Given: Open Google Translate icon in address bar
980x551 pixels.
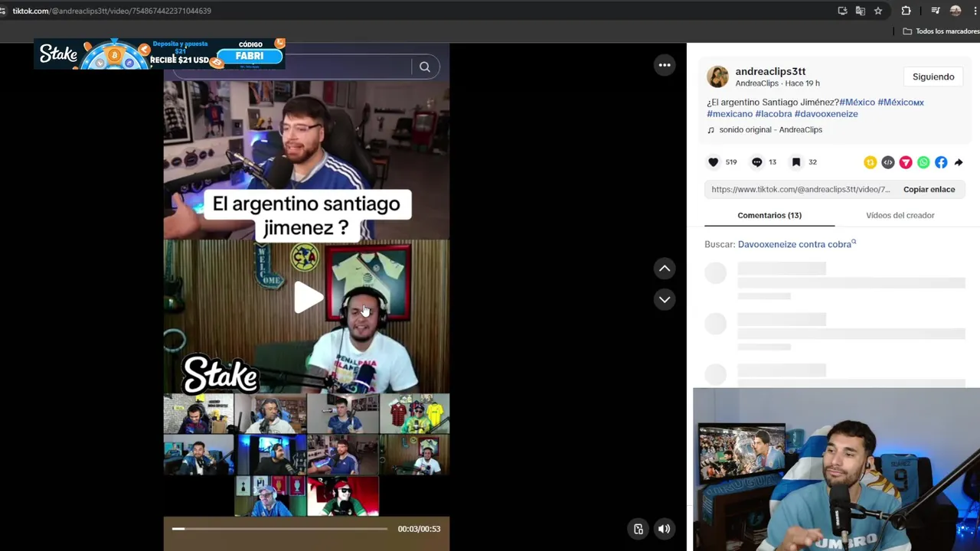Looking at the screenshot, I should click(861, 11).
